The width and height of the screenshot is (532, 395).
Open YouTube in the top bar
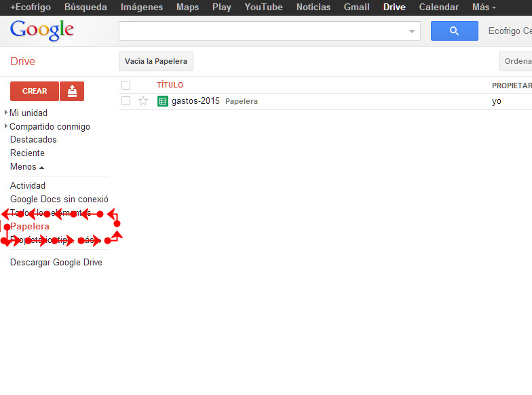point(263,7)
